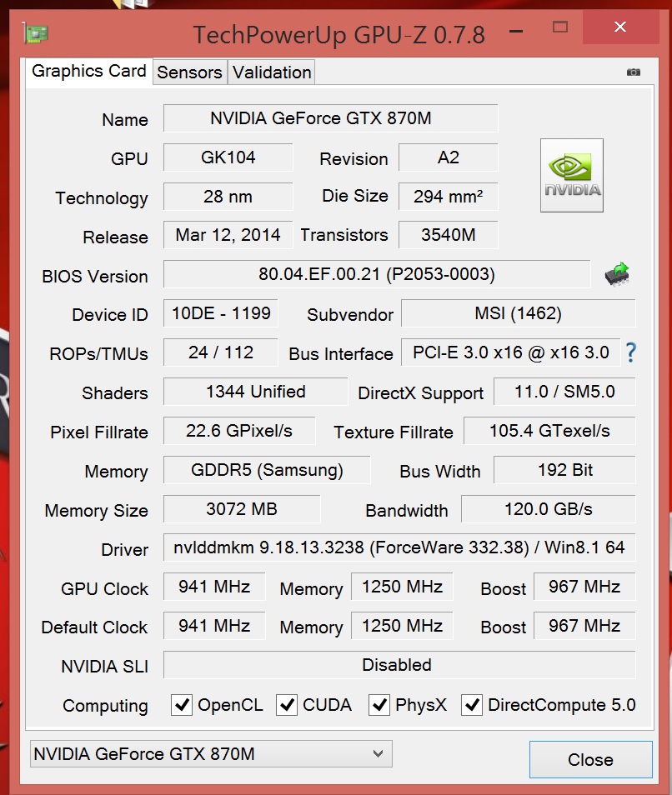Click the BIOS save chip icon
The width and height of the screenshot is (672, 795).
click(617, 273)
